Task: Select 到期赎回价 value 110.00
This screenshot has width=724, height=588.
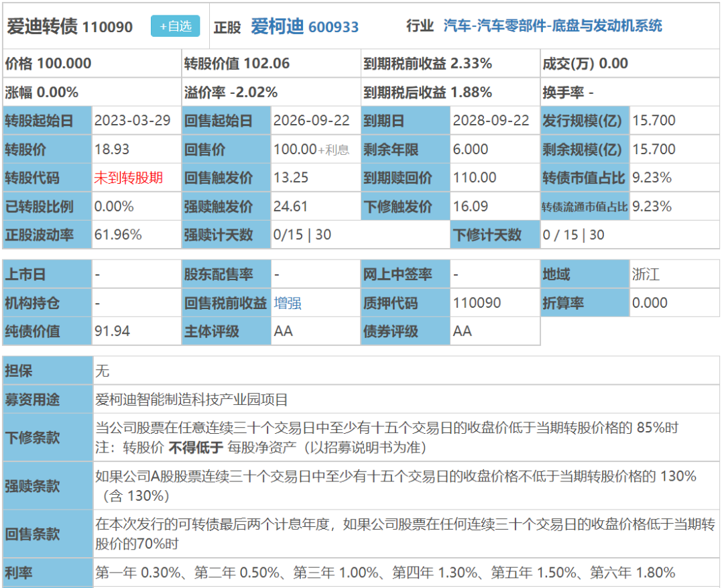Action: click(474, 178)
